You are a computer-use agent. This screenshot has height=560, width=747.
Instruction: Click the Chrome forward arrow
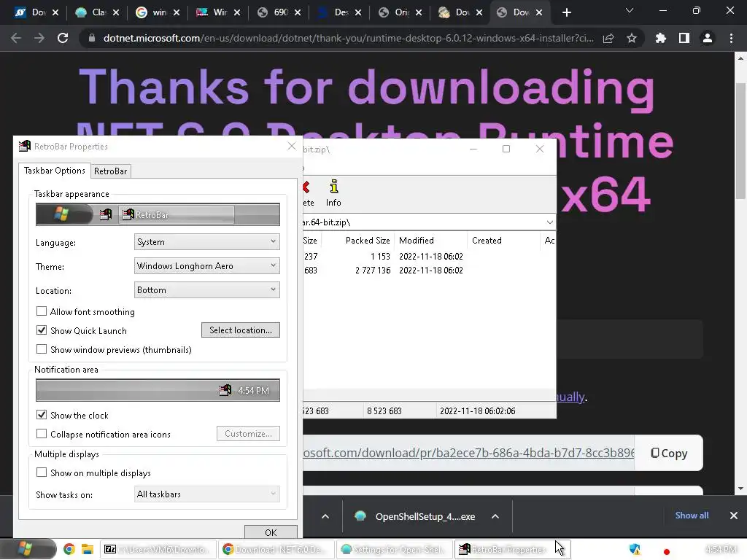tap(39, 38)
